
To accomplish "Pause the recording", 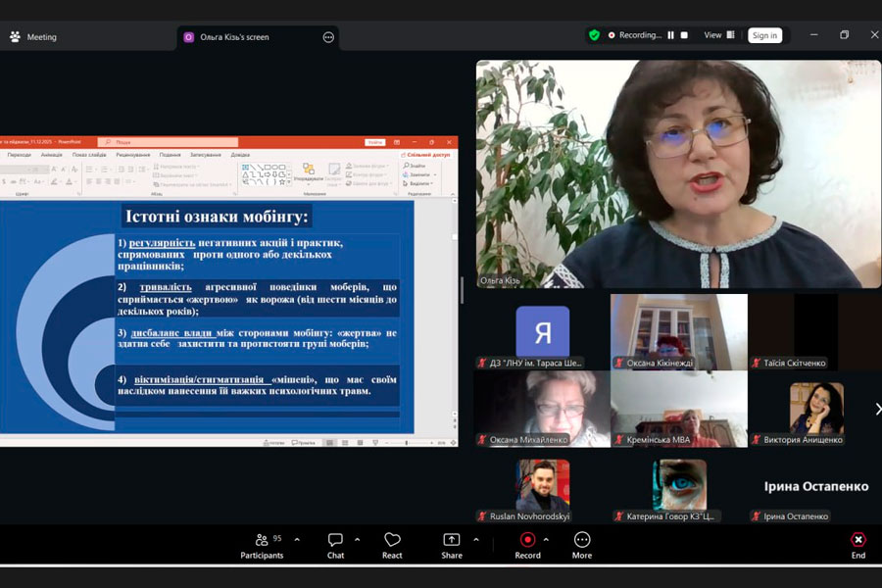I will [671, 35].
